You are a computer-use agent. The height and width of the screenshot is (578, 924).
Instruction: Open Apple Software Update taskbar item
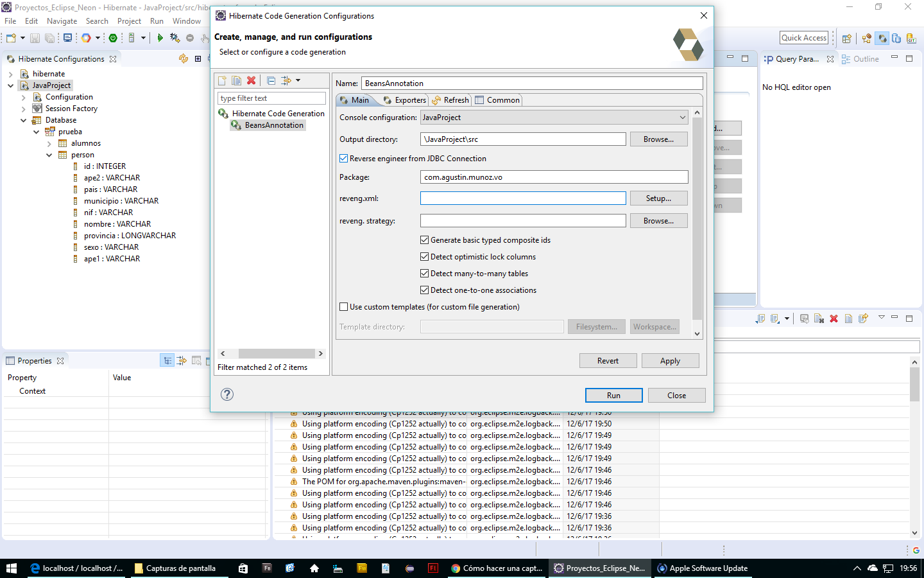tap(703, 568)
